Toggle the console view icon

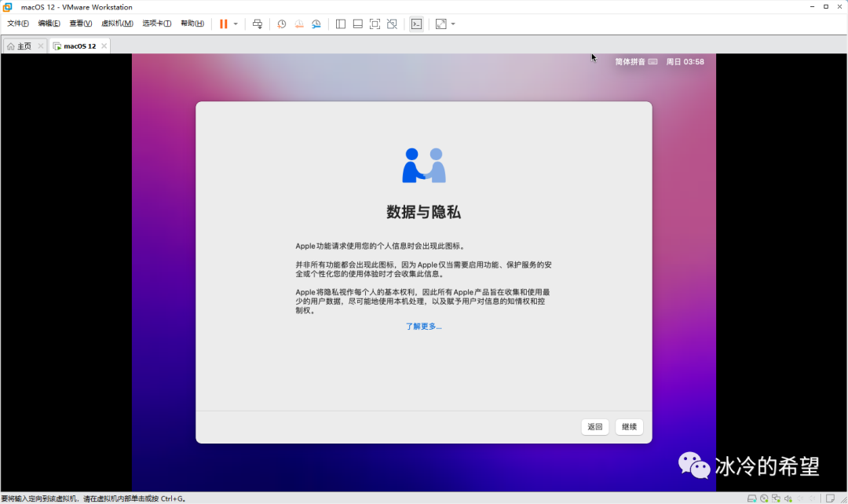pyautogui.click(x=416, y=24)
